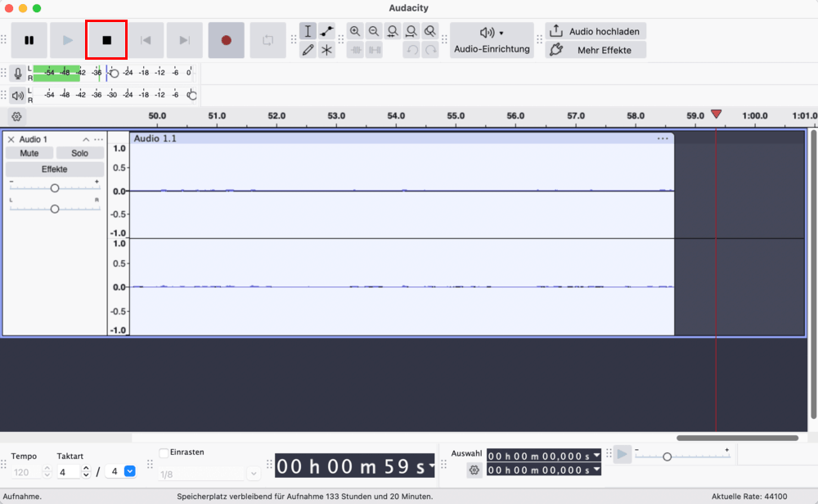Click the Aufnahme. status text

click(x=22, y=497)
